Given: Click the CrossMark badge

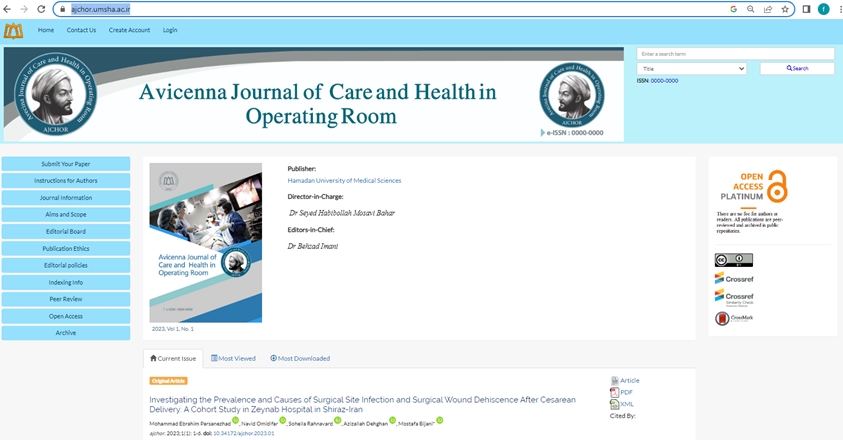Looking at the screenshot, I should pos(734,318).
